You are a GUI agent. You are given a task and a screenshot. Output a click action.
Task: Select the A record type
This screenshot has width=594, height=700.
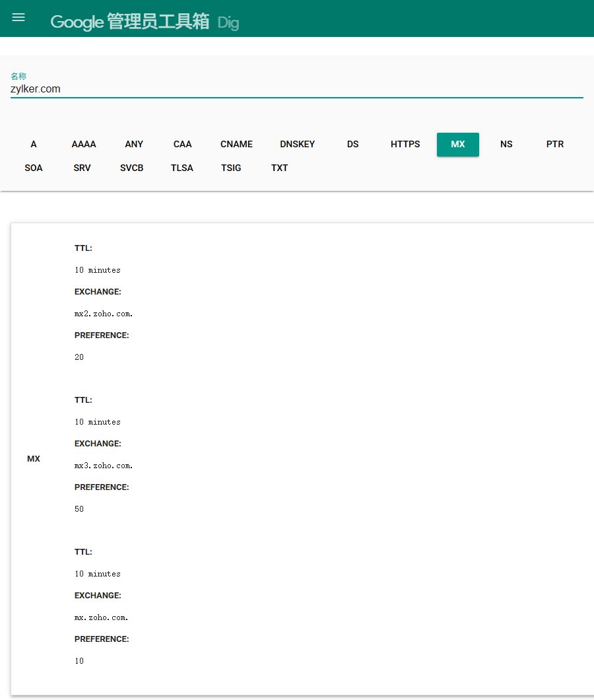34,144
